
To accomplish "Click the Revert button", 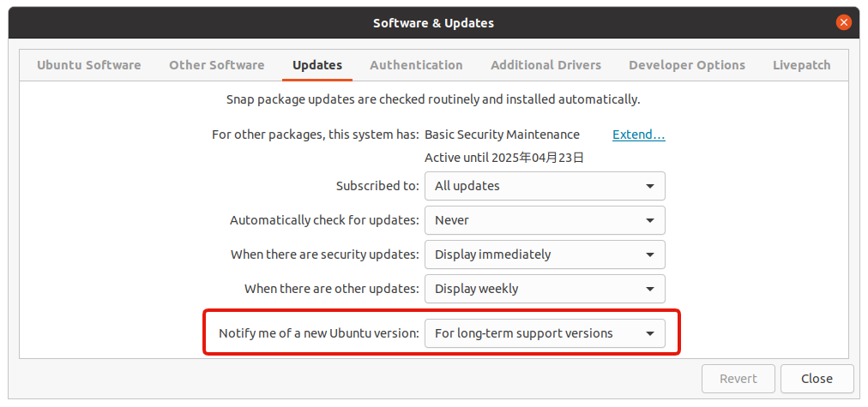I will (x=738, y=379).
